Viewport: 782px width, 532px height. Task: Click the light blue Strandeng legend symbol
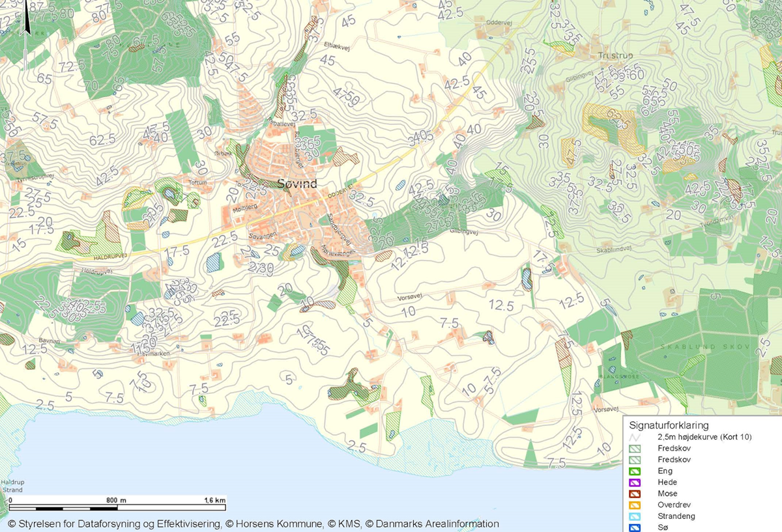click(x=636, y=516)
